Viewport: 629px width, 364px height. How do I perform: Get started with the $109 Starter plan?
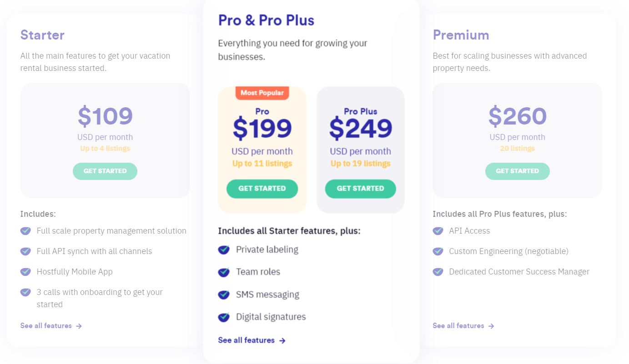point(105,171)
